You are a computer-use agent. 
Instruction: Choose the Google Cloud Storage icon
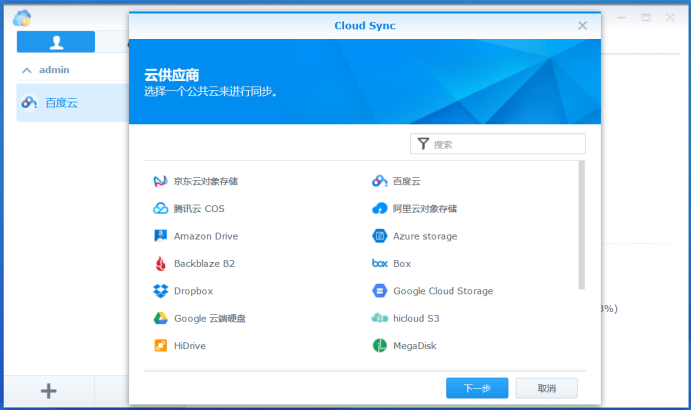pyautogui.click(x=380, y=291)
